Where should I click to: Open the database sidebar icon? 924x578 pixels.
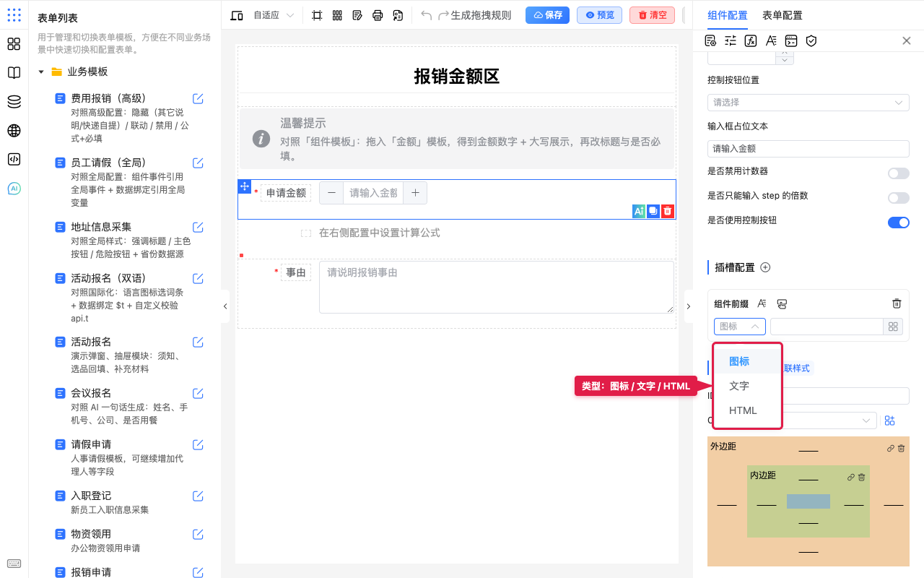coord(14,102)
